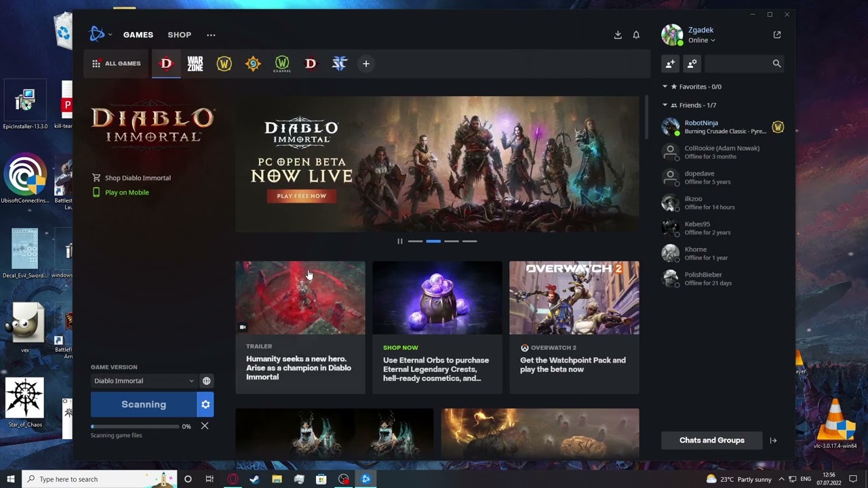This screenshot has height=488, width=868.
Task: Open Microsoft Store from taskbar
Action: [x=321, y=479]
